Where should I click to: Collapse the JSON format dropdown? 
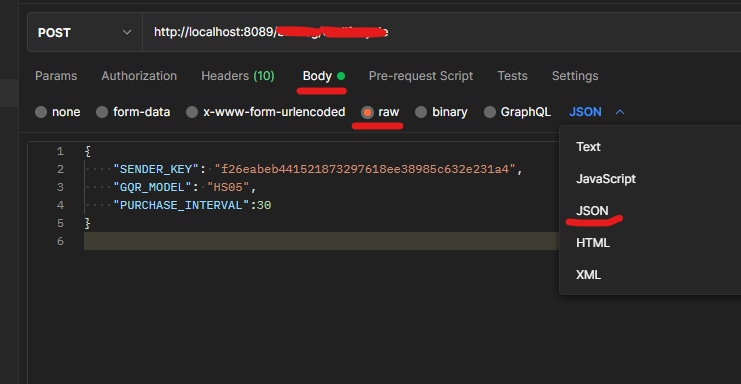[x=597, y=112]
